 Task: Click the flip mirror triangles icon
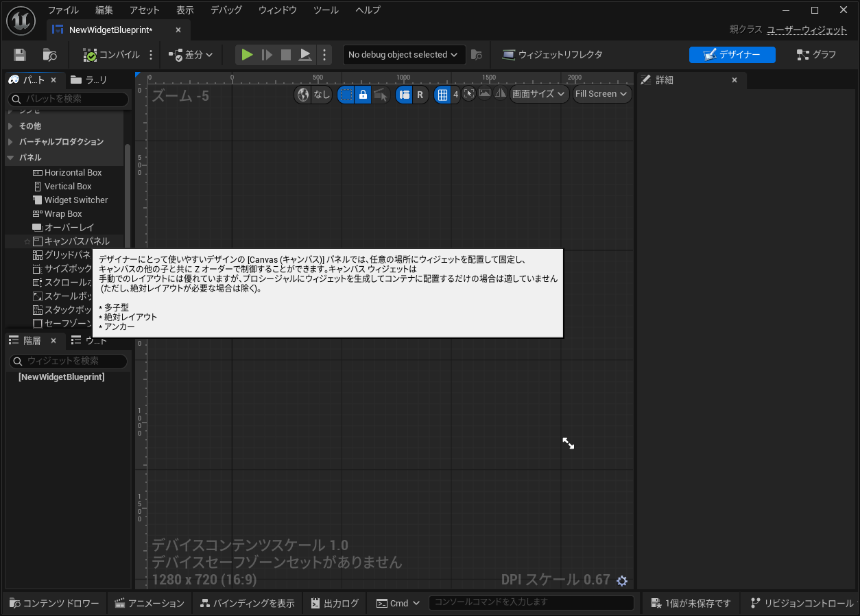click(501, 93)
